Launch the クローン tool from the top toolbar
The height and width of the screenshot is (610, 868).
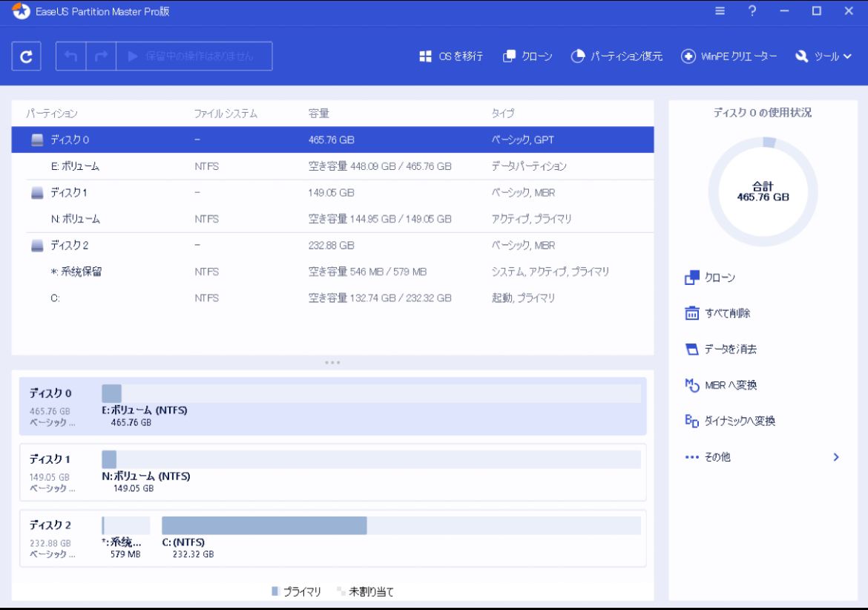click(529, 56)
